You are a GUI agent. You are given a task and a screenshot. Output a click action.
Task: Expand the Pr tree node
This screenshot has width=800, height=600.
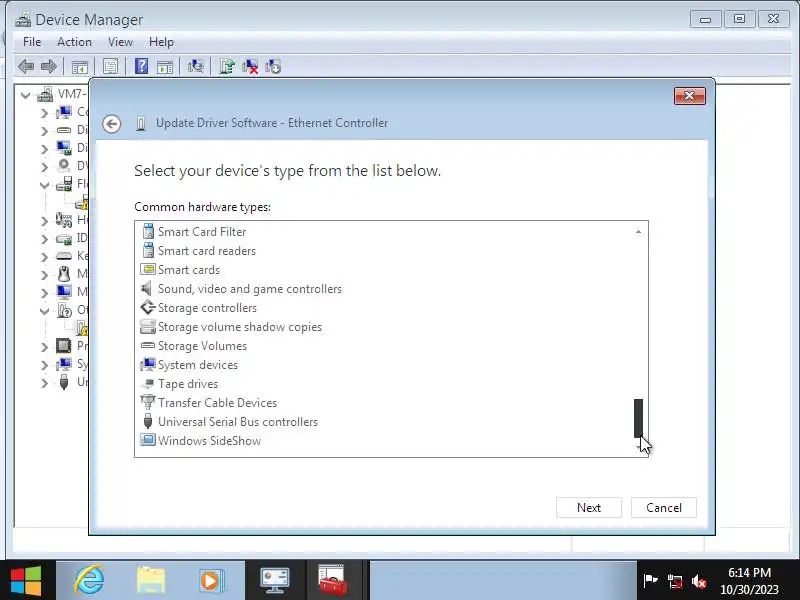click(44, 347)
